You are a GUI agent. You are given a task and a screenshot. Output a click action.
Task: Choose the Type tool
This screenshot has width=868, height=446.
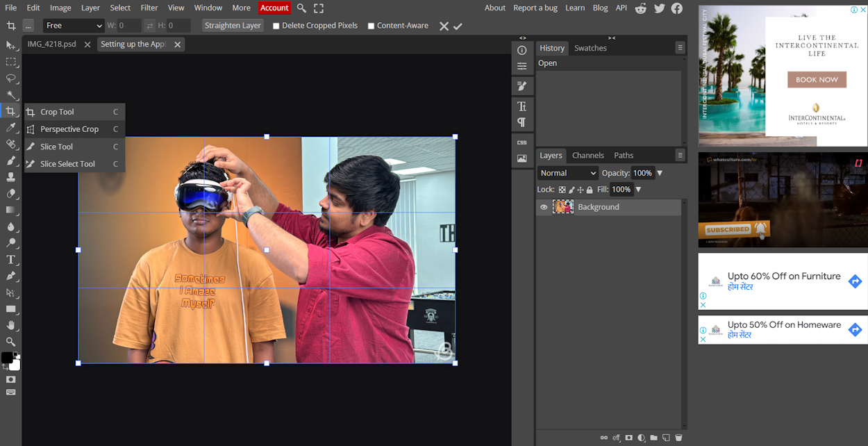click(x=10, y=258)
